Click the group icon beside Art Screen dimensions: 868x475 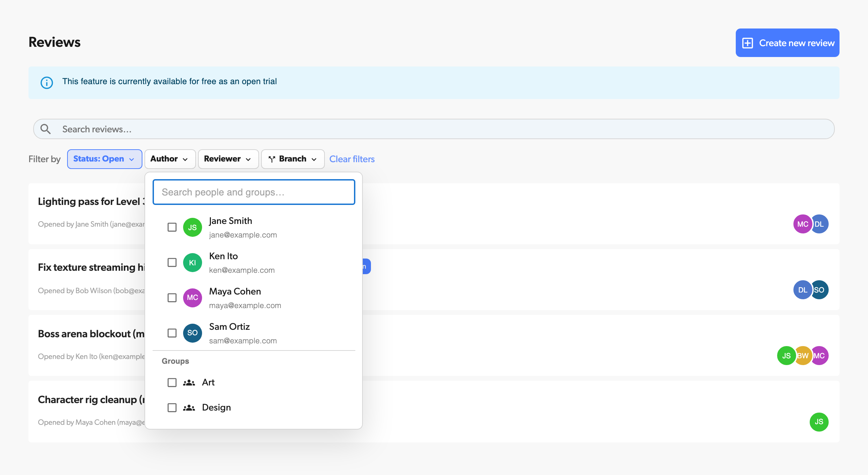(x=189, y=383)
